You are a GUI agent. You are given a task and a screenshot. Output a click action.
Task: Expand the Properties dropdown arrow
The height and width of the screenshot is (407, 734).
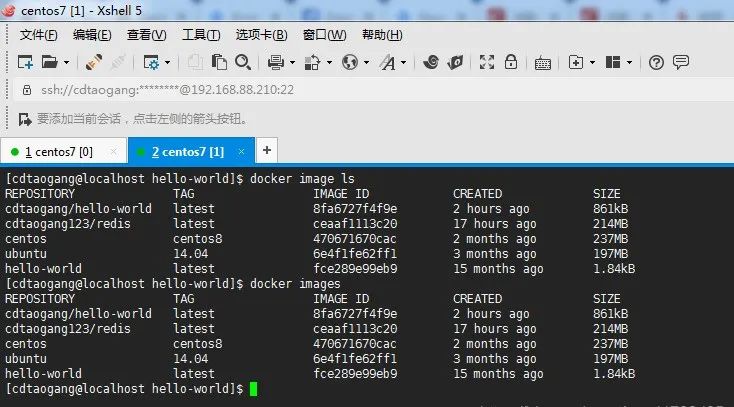168,62
